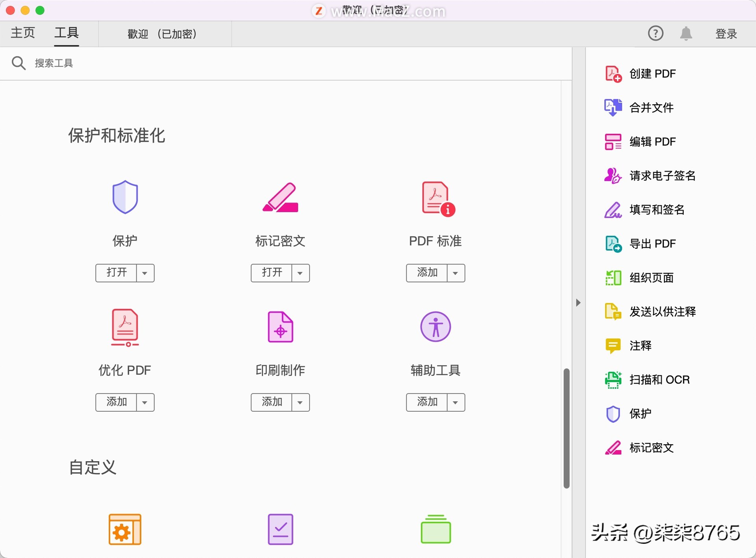Click 打开 button under 标记密文

pyautogui.click(x=272, y=273)
